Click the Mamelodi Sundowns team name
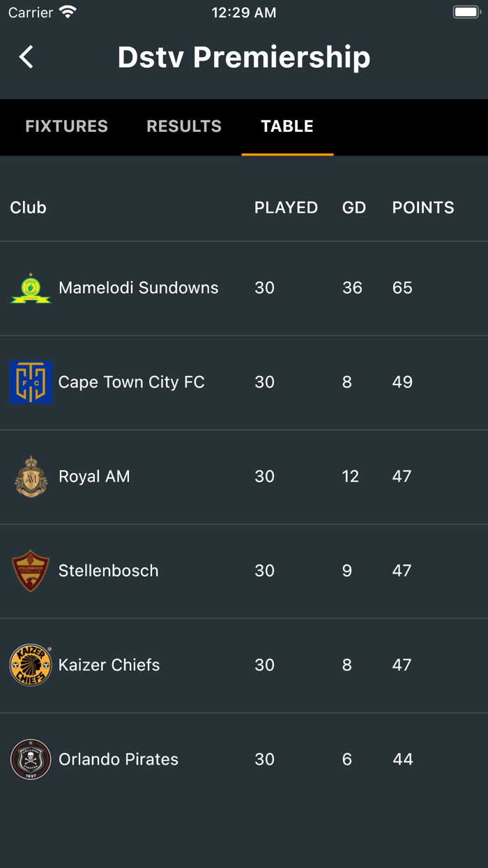This screenshot has width=488, height=868. tap(138, 287)
